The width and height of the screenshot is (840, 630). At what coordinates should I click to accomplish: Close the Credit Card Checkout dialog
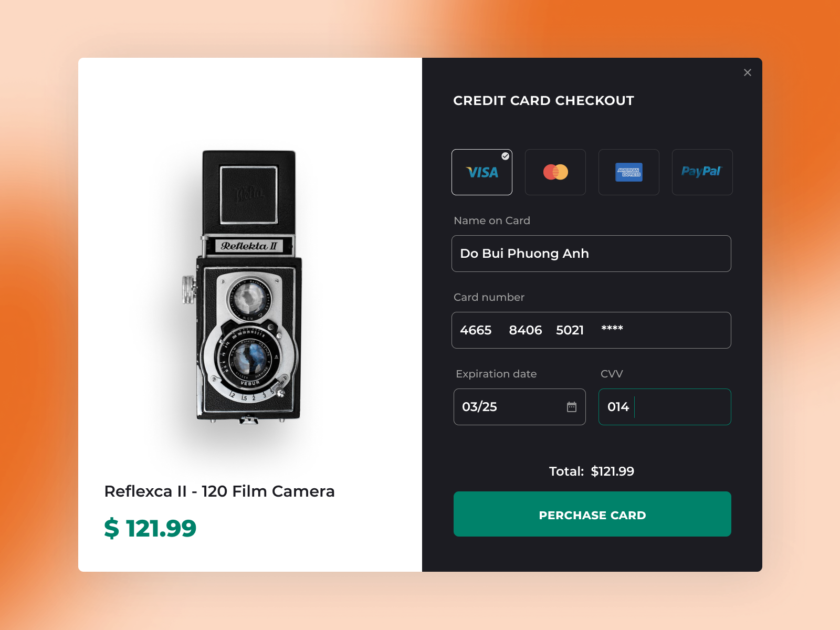coord(748,72)
